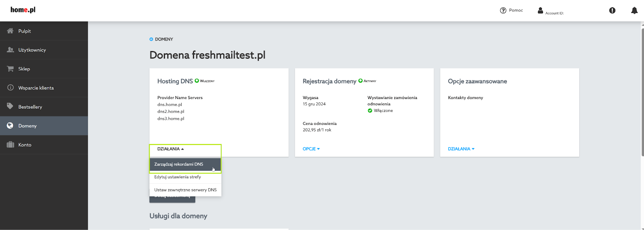Click the Account ID user icon
The width and height of the screenshot is (644, 230).
(x=541, y=10)
